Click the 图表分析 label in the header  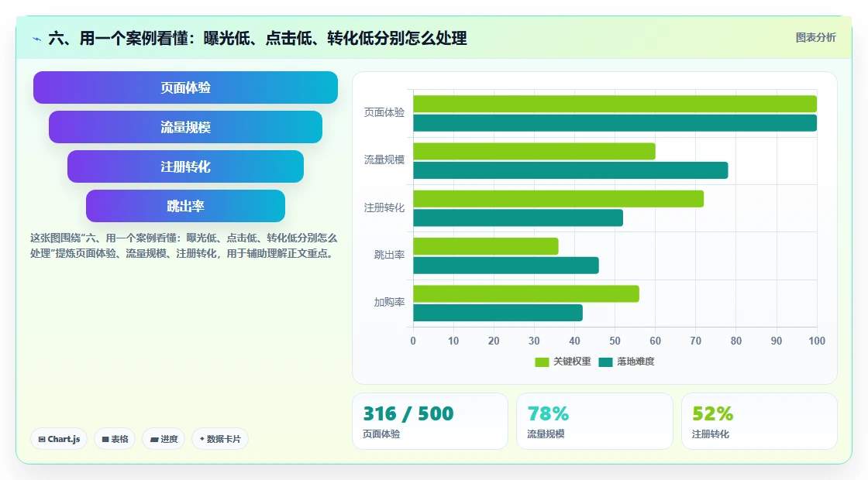(x=815, y=38)
